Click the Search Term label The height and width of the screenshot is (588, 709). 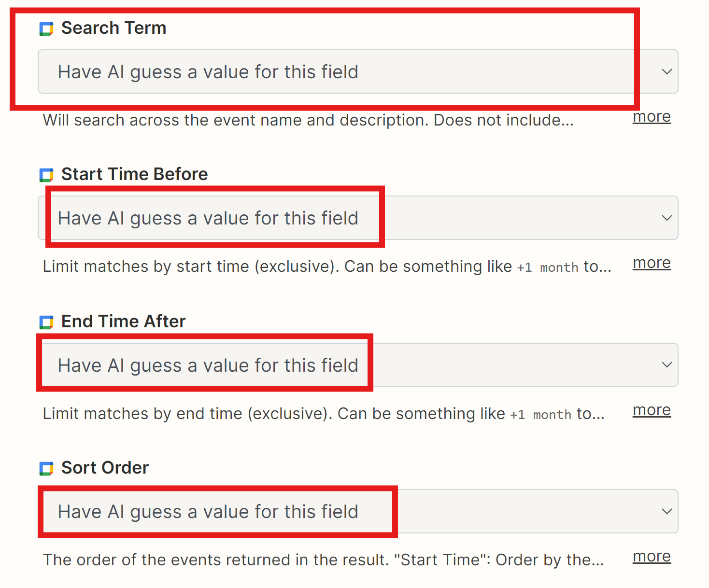[x=113, y=28]
